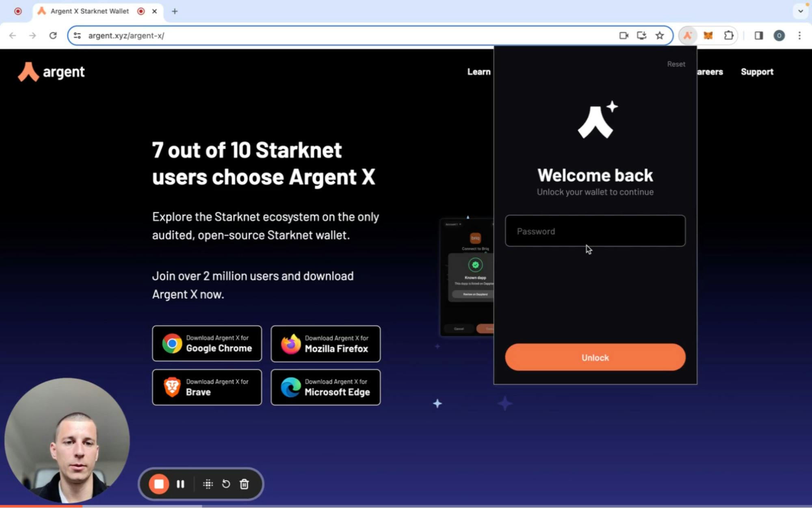Click the webcam bubble of the presenter
The image size is (812, 508).
(x=67, y=441)
